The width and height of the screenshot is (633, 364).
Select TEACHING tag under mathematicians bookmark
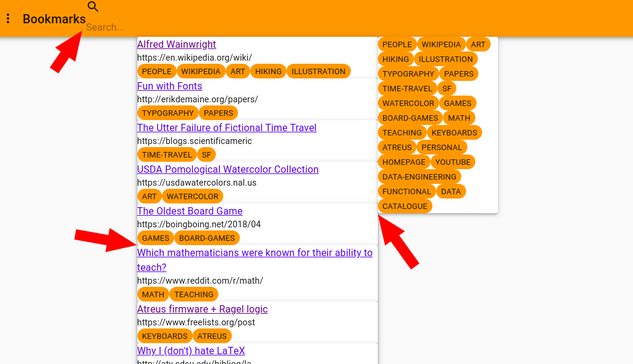coord(194,295)
